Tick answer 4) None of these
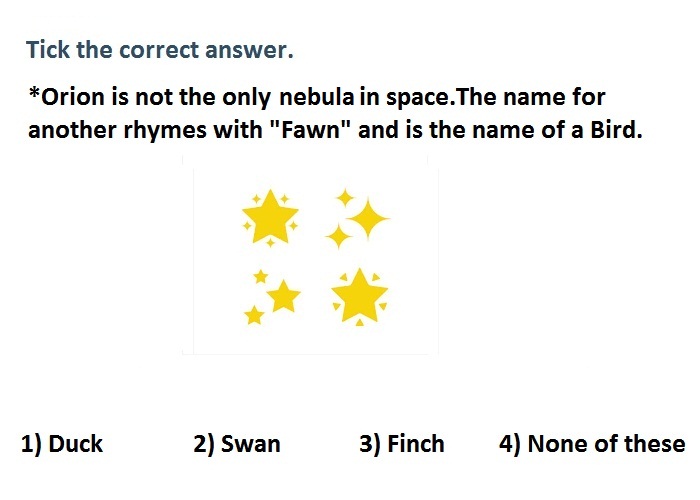The width and height of the screenshot is (700, 500). click(592, 444)
